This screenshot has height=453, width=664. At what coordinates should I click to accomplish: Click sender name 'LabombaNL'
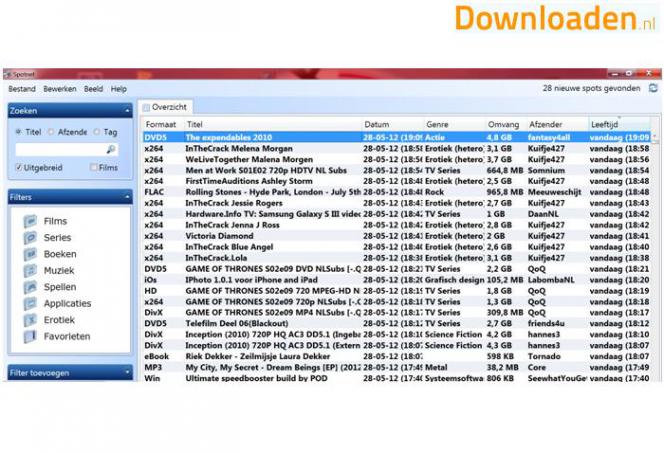click(551, 280)
